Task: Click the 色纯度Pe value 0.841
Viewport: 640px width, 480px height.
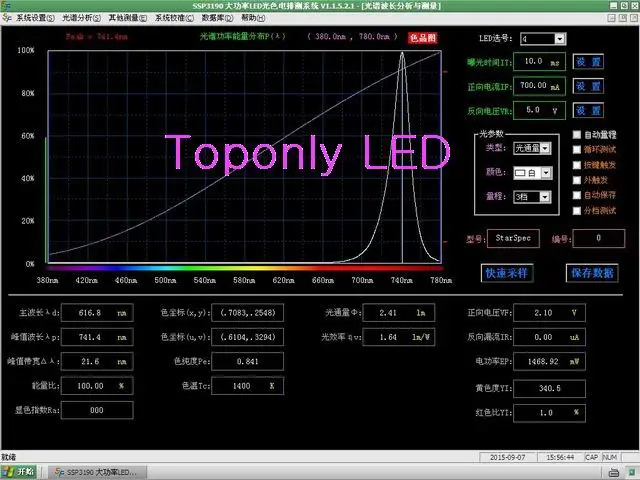Action: [247, 362]
